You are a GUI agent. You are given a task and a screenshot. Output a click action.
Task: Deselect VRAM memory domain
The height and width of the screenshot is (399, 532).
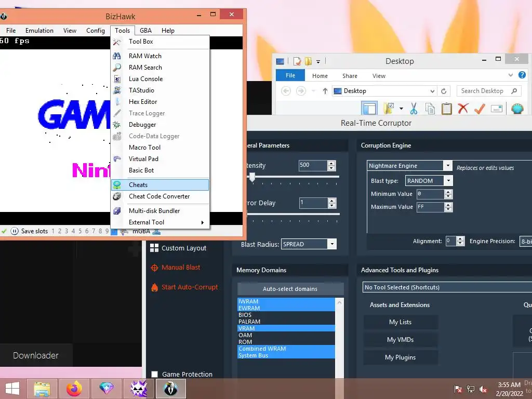pyautogui.click(x=286, y=328)
